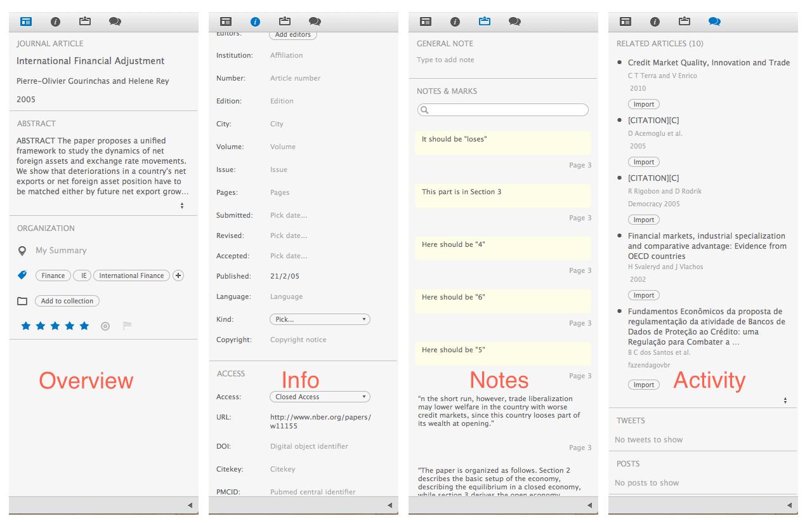The image size is (812, 523).
Task: Open activity chat icon in the Overview panel
Action: [115, 22]
